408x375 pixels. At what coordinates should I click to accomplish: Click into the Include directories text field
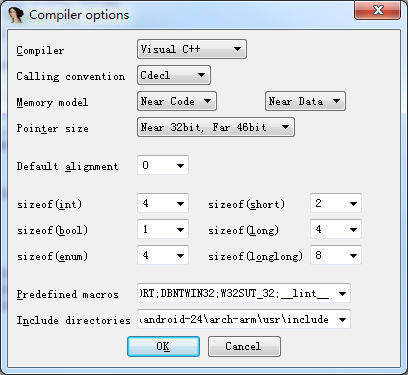click(236, 319)
